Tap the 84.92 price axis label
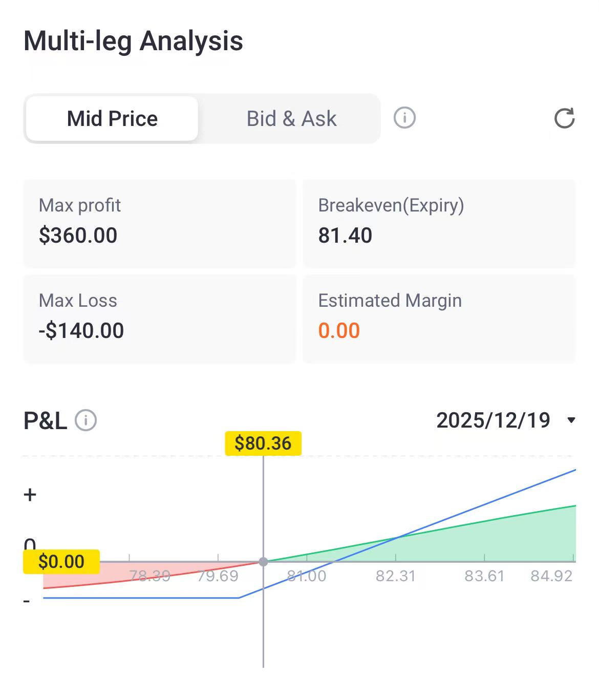Viewport: 599px width, 700px height. pos(551,576)
